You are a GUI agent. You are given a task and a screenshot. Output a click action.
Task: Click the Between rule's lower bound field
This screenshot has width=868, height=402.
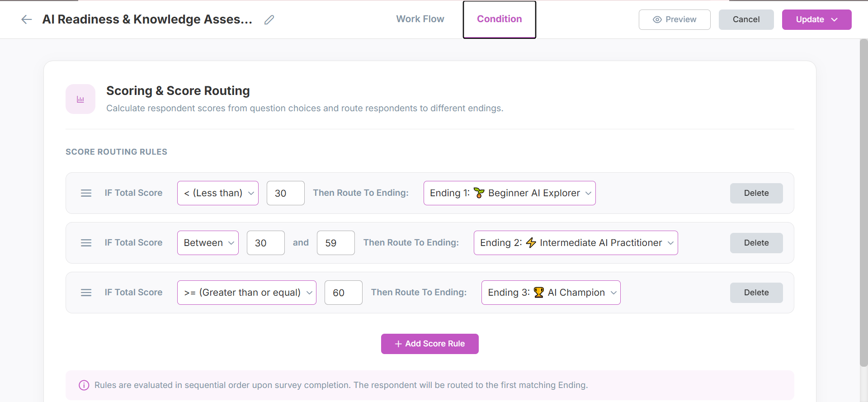pos(266,243)
